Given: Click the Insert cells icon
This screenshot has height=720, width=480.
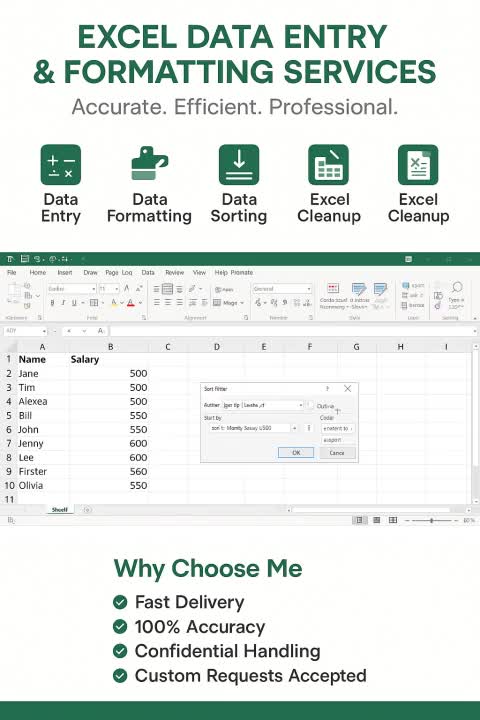Looking at the screenshot, I should [413, 285].
